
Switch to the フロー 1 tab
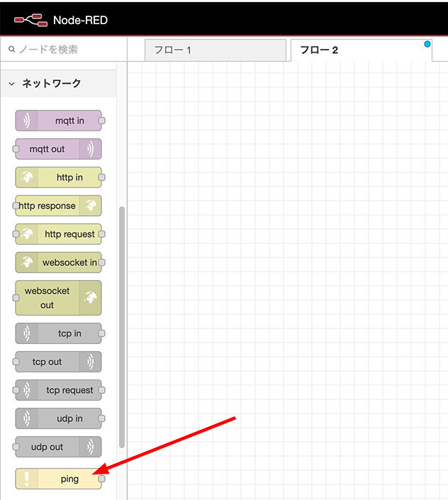[x=215, y=50]
